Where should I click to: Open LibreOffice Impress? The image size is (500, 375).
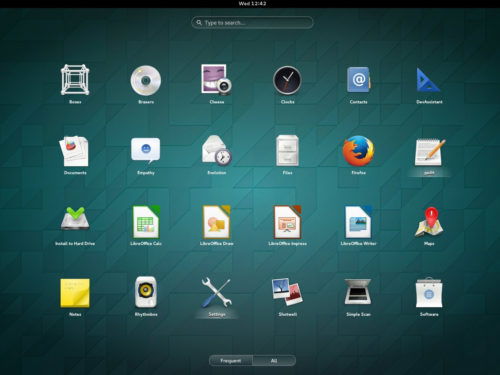[x=287, y=222]
